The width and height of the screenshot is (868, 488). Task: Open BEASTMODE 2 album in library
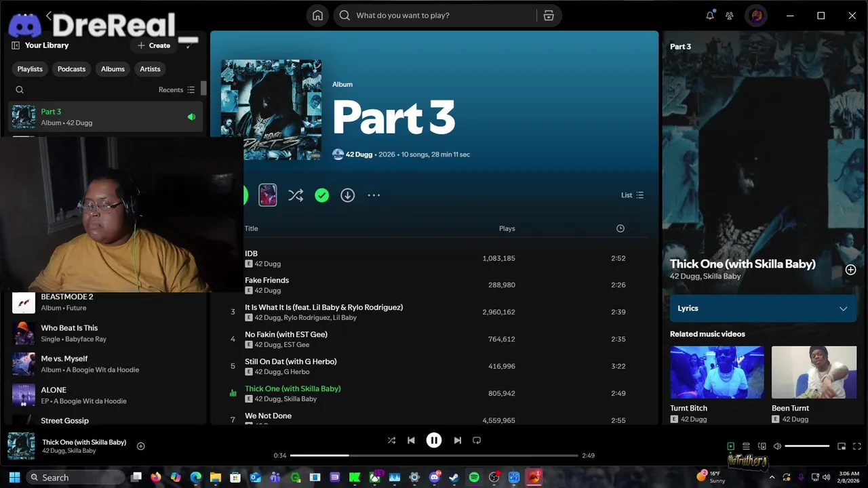(x=105, y=302)
